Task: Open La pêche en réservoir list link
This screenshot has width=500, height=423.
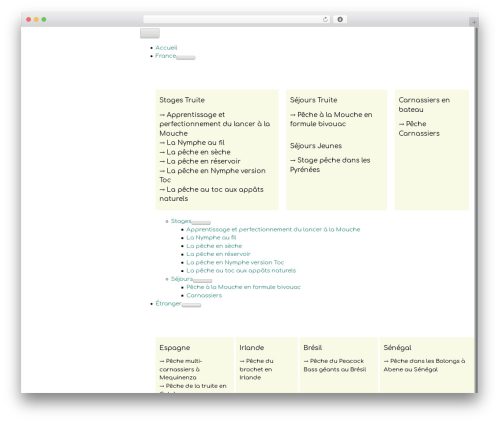Action: click(218, 254)
